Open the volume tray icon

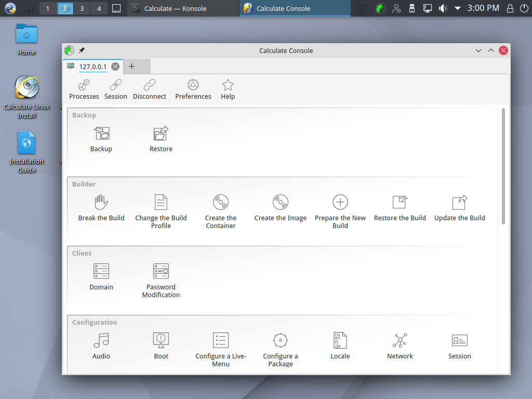pos(443,8)
